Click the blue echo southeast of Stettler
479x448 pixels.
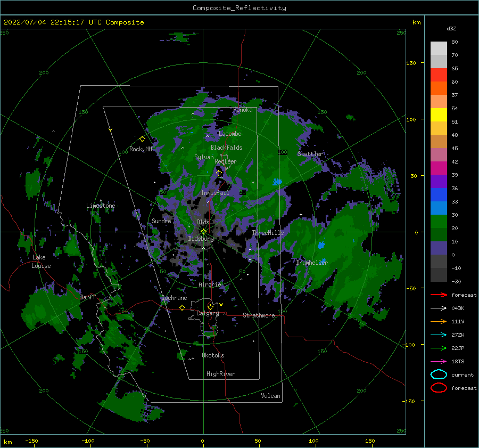click(x=277, y=182)
